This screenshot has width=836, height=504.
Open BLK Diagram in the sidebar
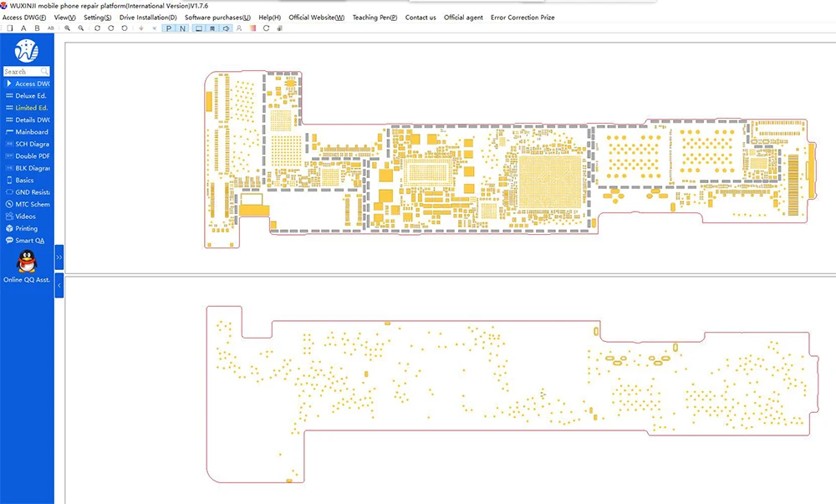[x=28, y=168]
